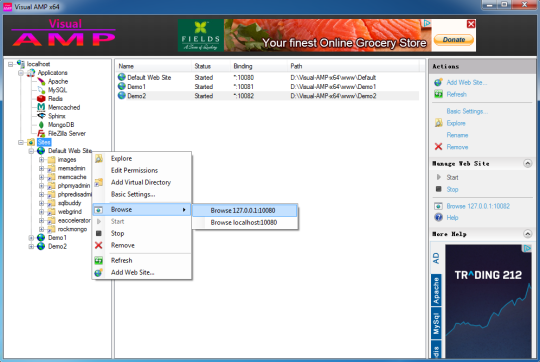The width and height of the screenshot is (540, 362).
Task: Click the Browse icon in Actions panel
Action: [x=438, y=206]
